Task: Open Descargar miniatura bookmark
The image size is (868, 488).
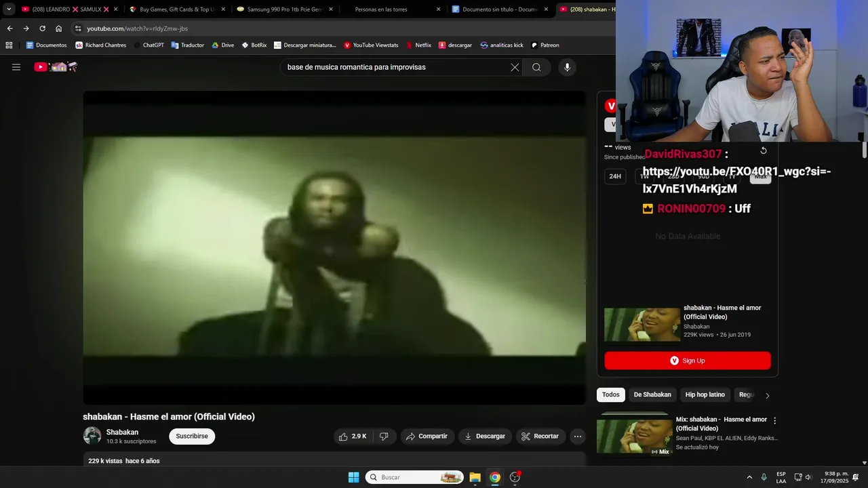Action: [x=304, y=45]
